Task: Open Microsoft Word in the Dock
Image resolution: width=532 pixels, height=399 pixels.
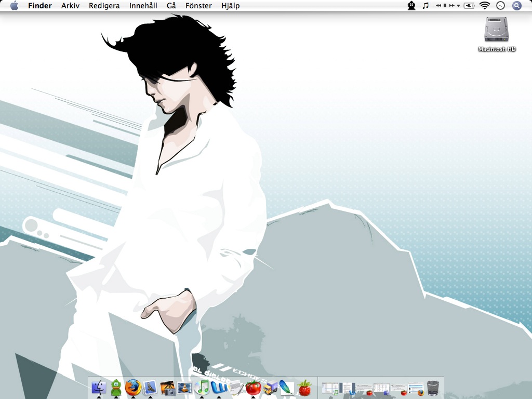Action: point(219,388)
